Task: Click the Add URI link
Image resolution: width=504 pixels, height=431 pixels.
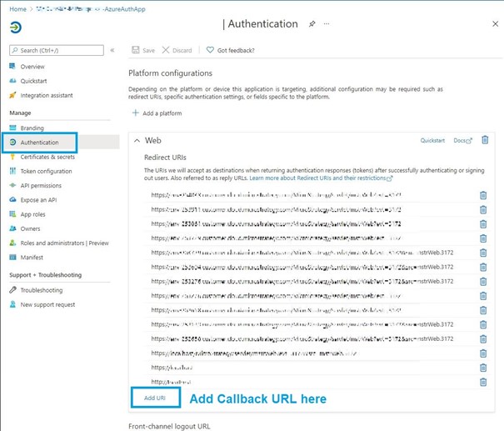Action: (155, 398)
